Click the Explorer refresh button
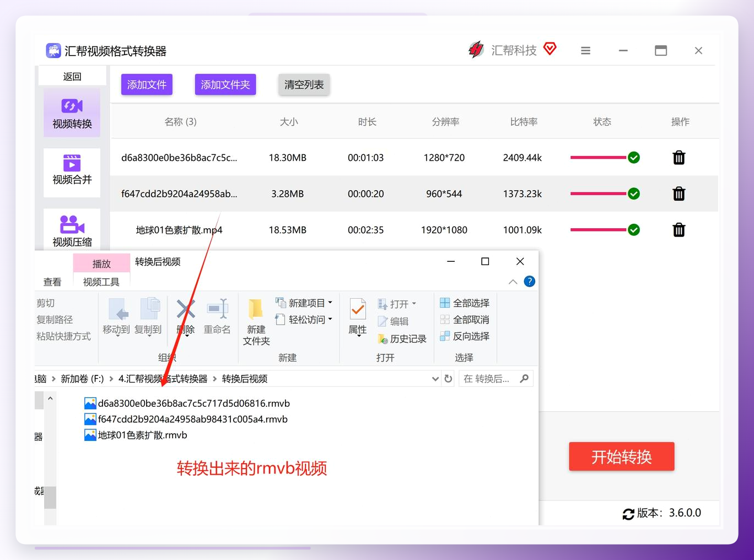The image size is (754, 560). [x=448, y=379]
